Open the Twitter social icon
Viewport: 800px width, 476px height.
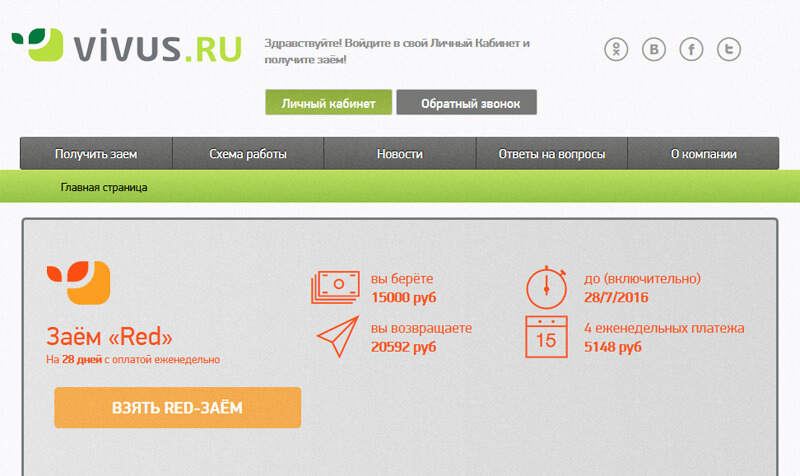click(x=729, y=49)
